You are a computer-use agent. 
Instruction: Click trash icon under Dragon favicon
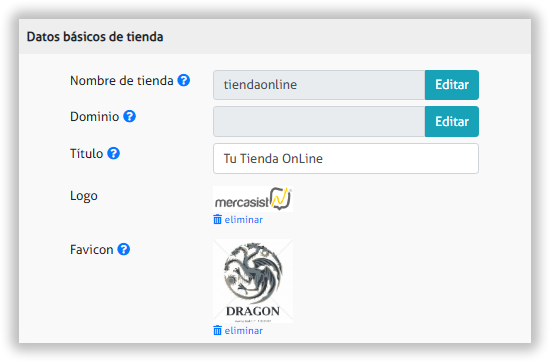(217, 330)
